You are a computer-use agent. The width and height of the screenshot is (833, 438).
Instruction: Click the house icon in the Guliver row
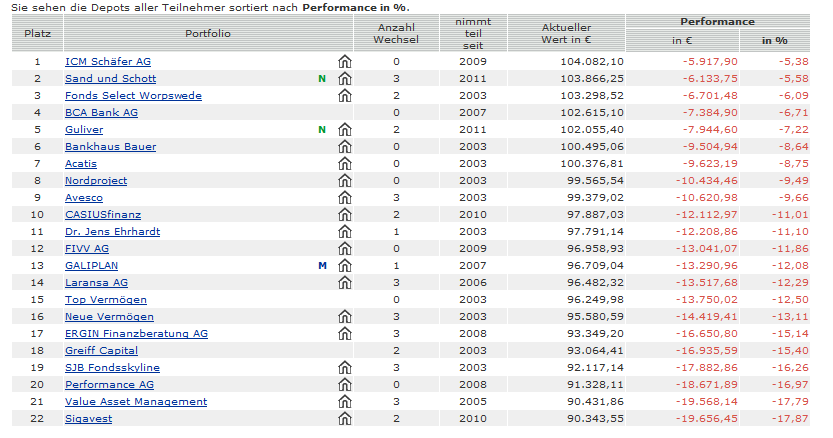pos(345,130)
